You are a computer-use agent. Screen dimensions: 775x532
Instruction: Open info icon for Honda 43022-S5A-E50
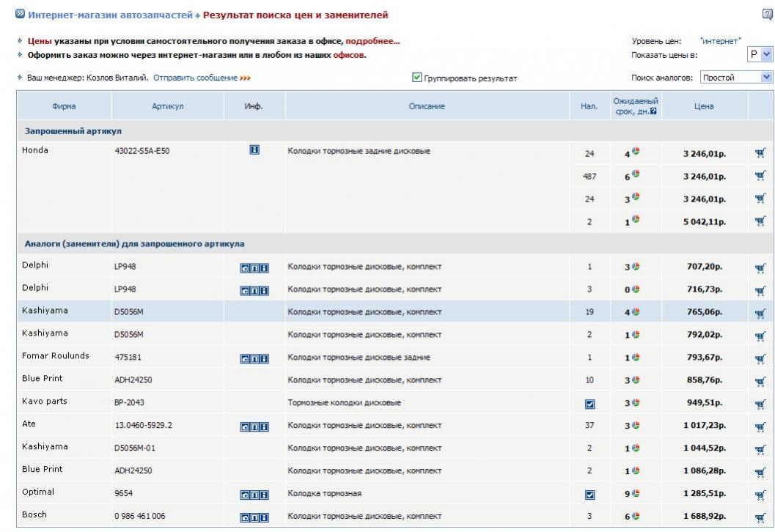254,149
